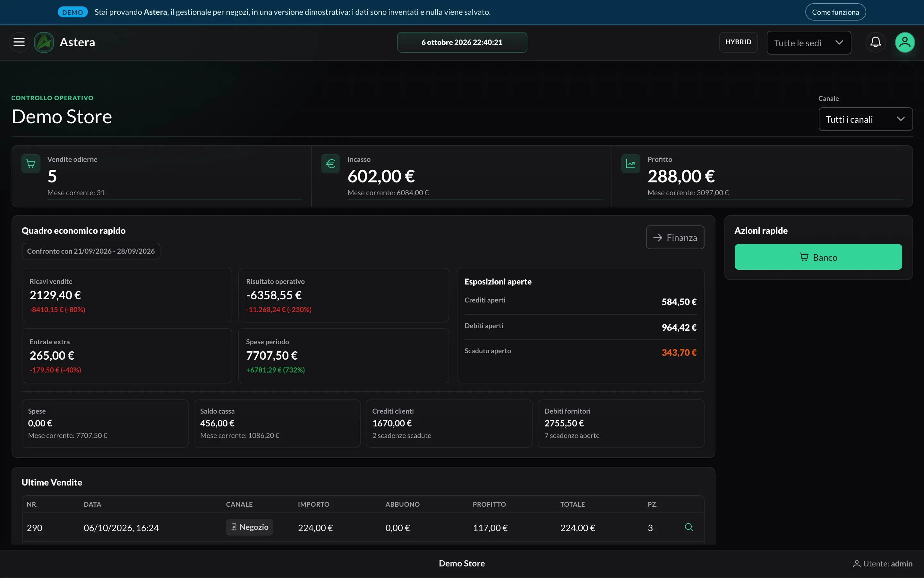Click the user icon next to Utente: admin
This screenshot has height=578, width=924.
856,564
